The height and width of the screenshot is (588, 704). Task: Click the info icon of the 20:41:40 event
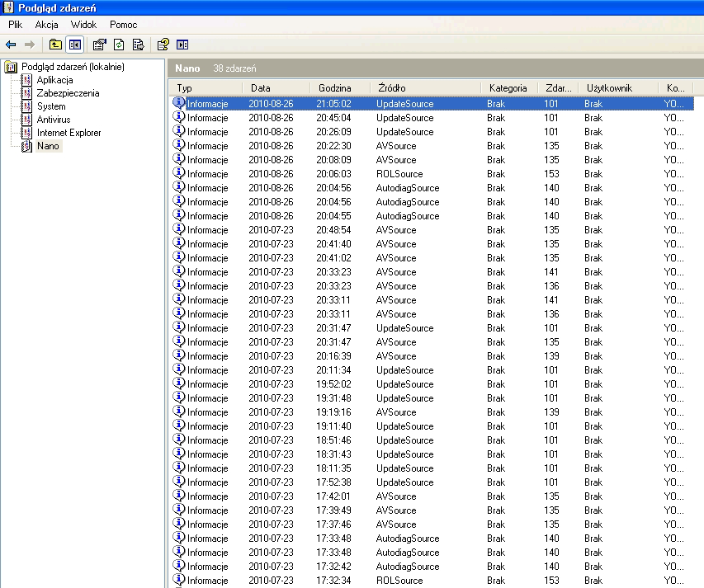(179, 243)
